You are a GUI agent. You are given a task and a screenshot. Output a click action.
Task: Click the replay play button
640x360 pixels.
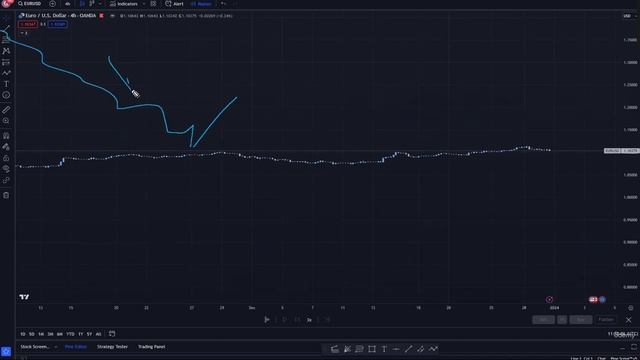284,320
